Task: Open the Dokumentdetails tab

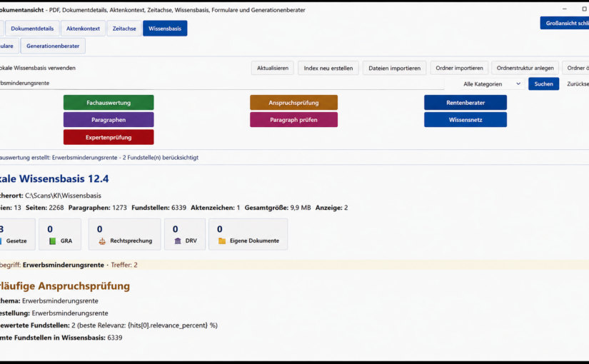Action: [x=32, y=28]
